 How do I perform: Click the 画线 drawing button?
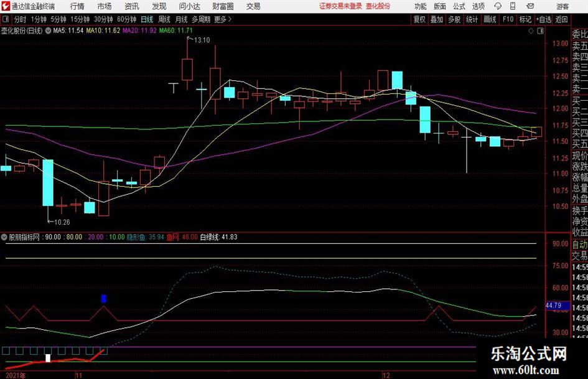coord(490,19)
